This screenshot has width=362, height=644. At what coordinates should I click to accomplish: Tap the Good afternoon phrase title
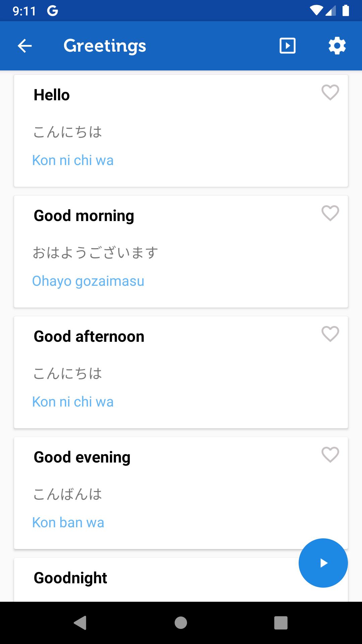pyautogui.click(x=89, y=336)
